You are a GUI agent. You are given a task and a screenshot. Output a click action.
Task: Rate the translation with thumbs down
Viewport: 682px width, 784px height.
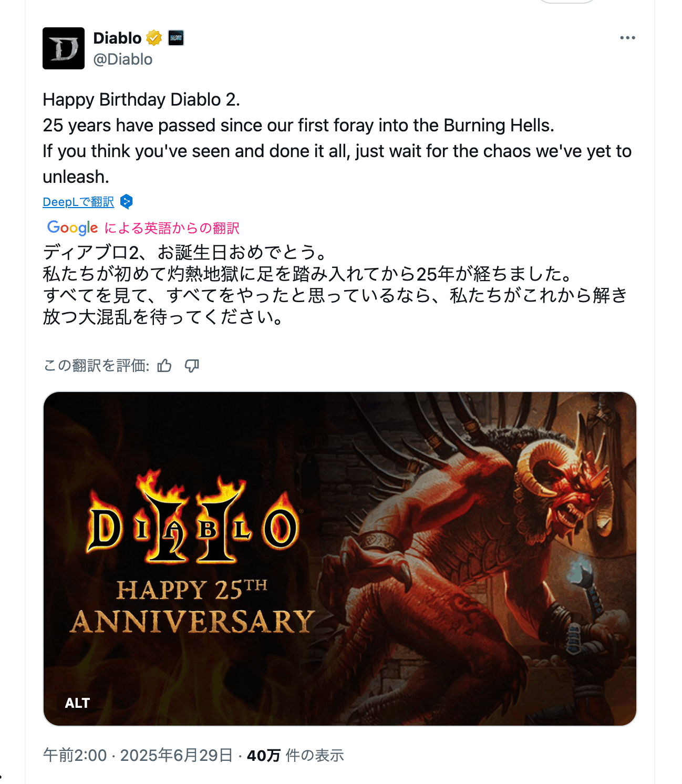192,366
